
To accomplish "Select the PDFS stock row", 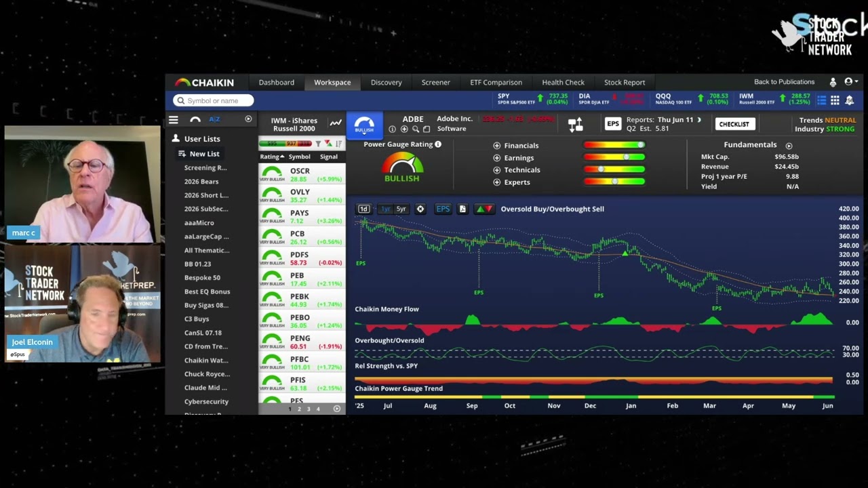I will 302,258.
